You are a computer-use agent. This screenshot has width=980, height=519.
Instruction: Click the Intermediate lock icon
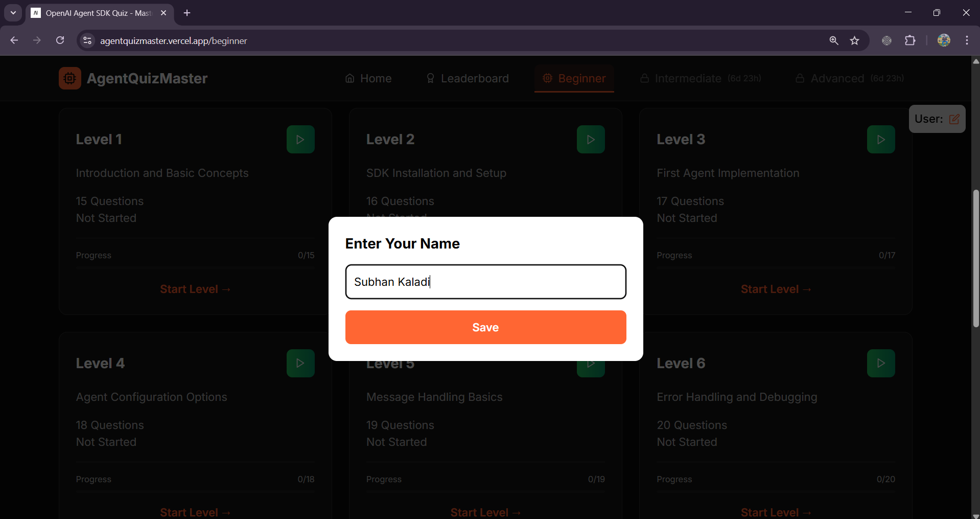pyautogui.click(x=644, y=78)
